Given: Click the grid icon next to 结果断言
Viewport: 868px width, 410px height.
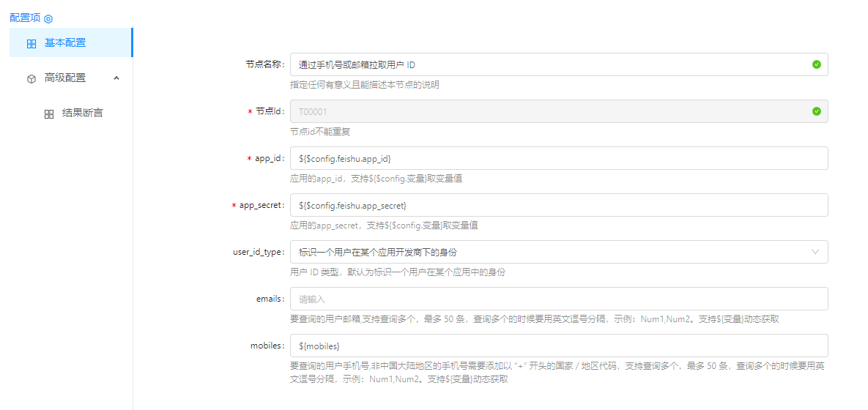Looking at the screenshot, I should [x=49, y=114].
